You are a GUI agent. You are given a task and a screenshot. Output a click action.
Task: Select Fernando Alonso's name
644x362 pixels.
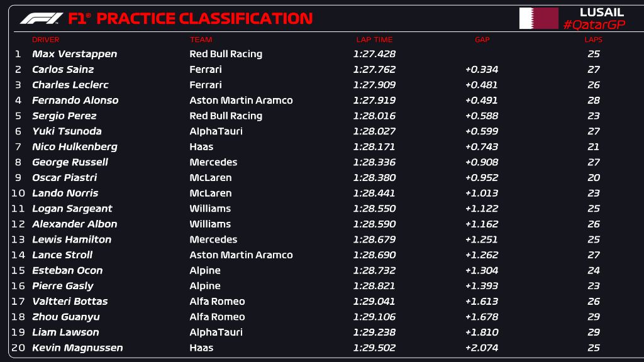pos(75,101)
